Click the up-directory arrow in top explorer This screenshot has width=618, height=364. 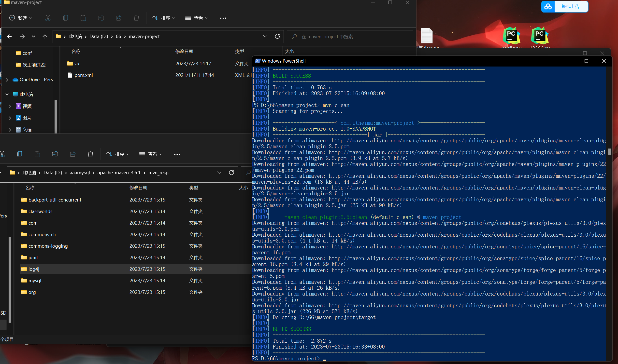tap(45, 37)
